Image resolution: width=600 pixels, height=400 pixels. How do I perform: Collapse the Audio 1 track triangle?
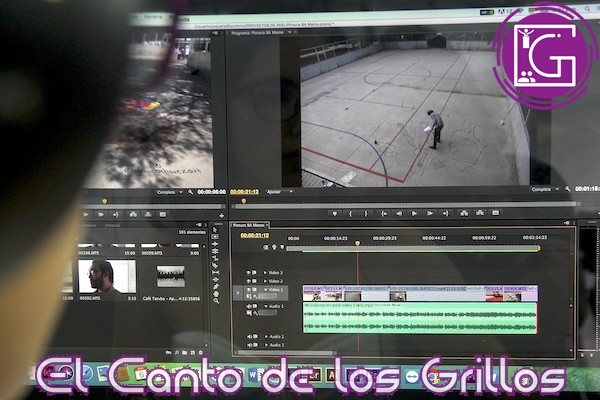263,306
